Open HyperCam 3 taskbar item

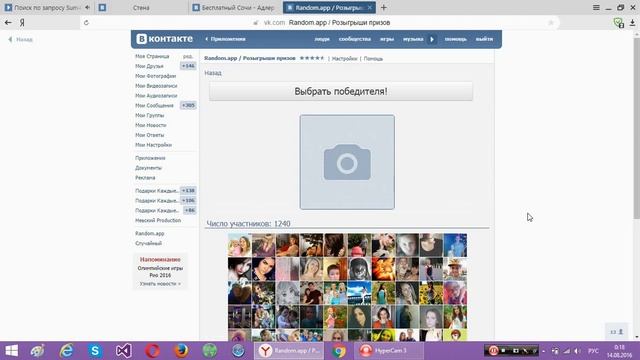pos(389,351)
